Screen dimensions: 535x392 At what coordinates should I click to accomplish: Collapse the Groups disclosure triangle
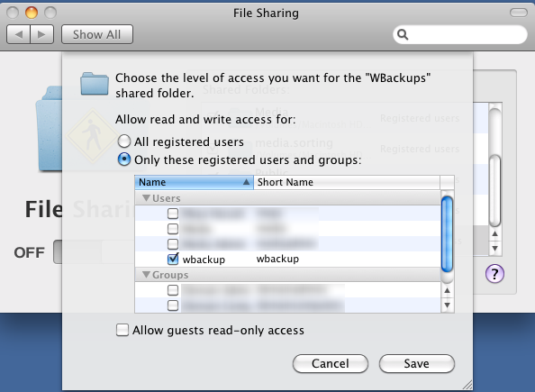click(147, 275)
